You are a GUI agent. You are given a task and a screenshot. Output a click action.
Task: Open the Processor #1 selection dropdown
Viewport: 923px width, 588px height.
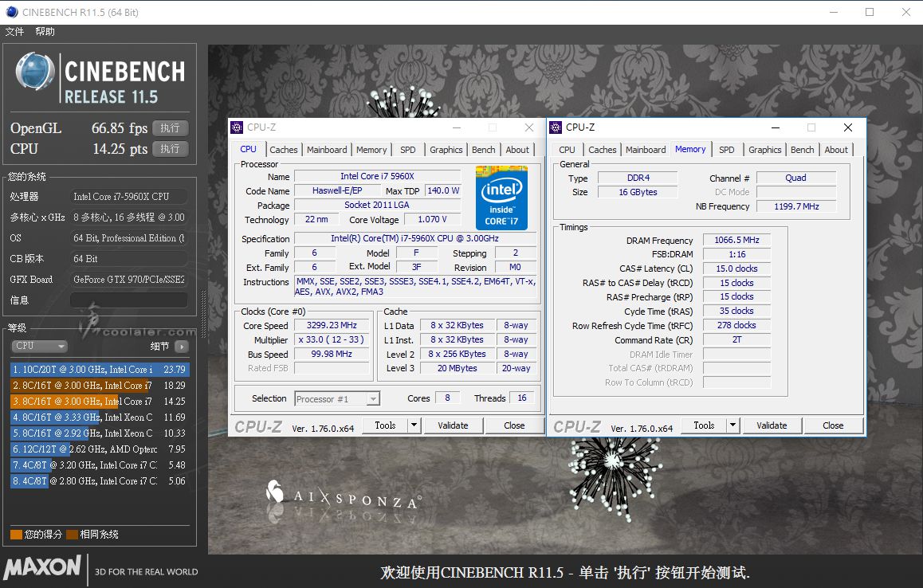pyautogui.click(x=337, y=399)
